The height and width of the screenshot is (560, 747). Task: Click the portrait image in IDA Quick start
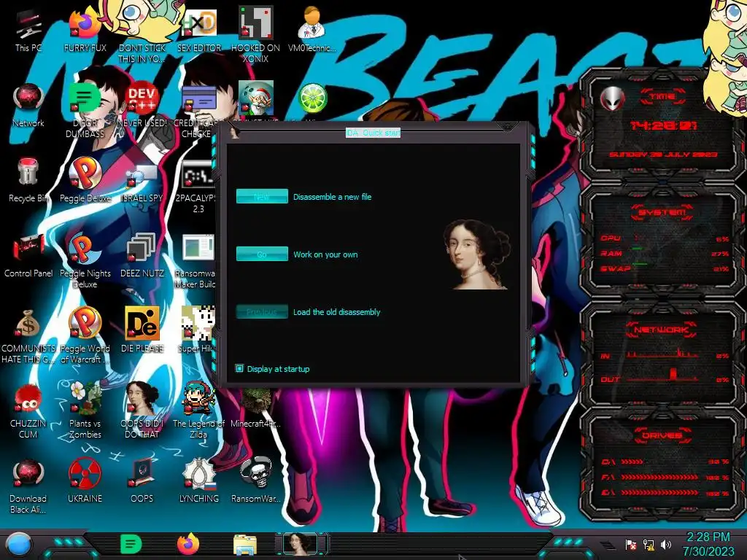tap(477, 254)
